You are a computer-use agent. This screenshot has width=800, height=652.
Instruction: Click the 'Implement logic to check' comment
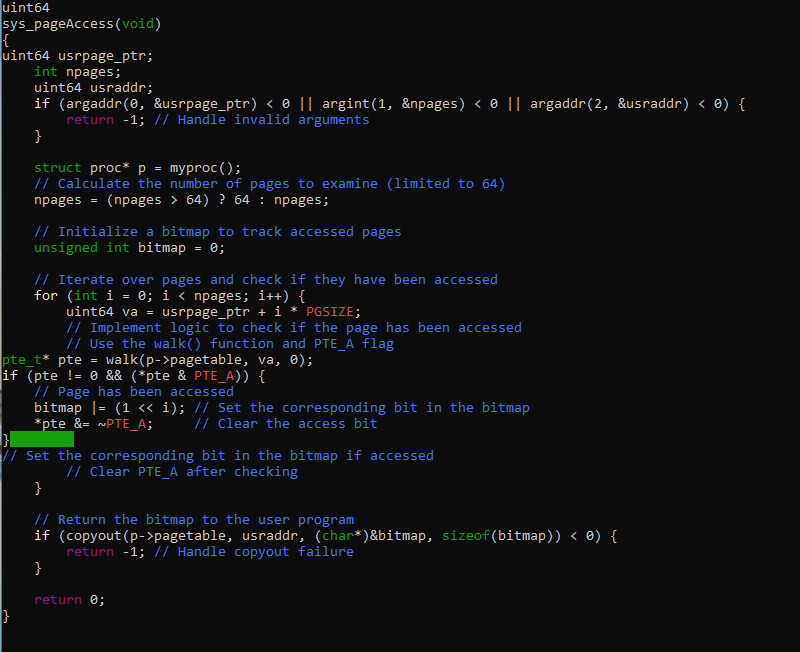pos(294,328)
